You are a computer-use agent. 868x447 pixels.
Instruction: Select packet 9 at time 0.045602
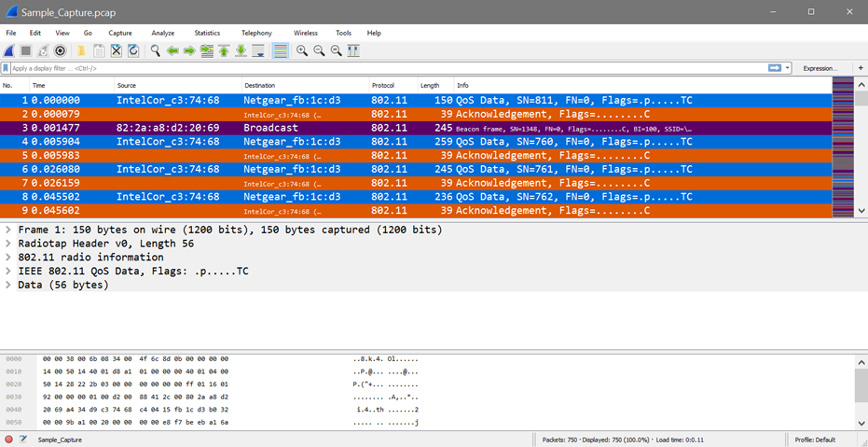tap(416, 211)
